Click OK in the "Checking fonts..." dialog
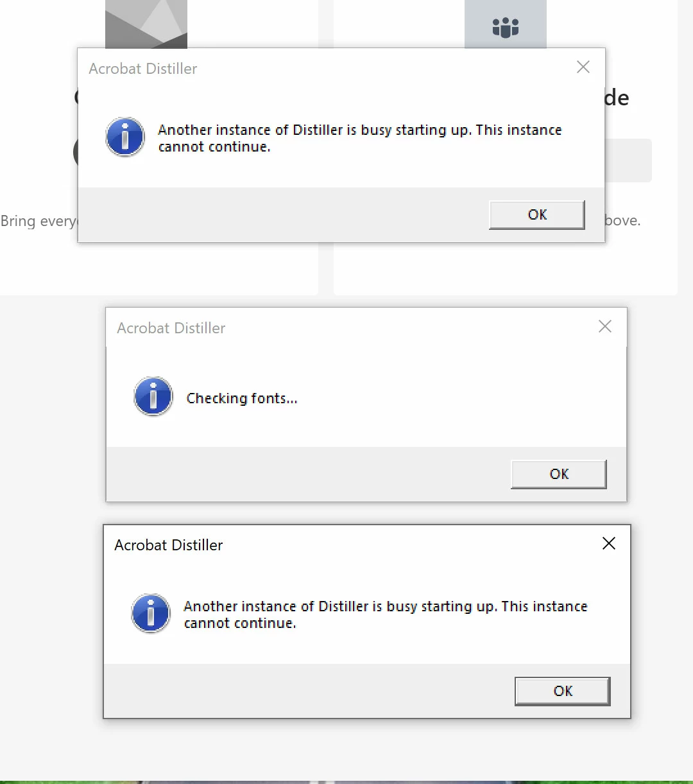693x784 pixels. [559, 474]
